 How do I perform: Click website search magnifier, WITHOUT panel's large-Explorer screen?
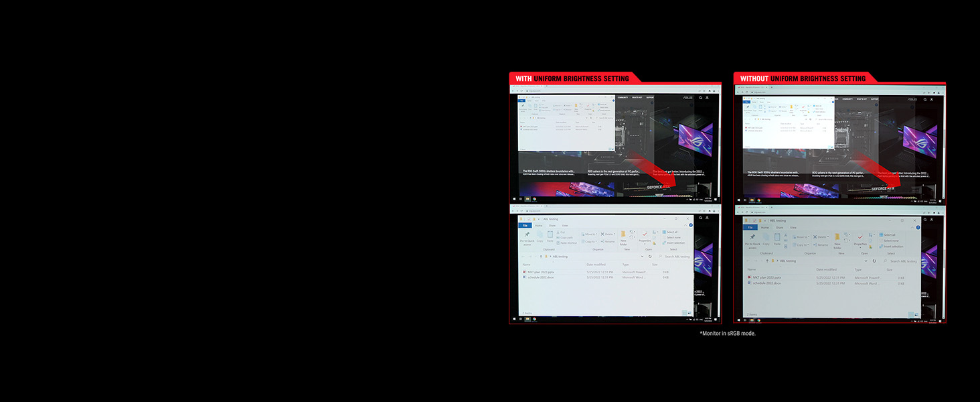[x=925, y=219]
